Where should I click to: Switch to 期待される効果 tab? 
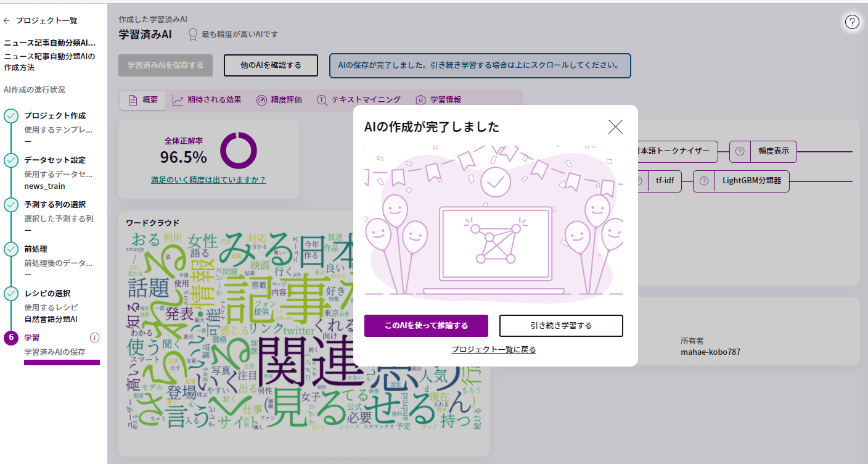[x=207, y=100]
